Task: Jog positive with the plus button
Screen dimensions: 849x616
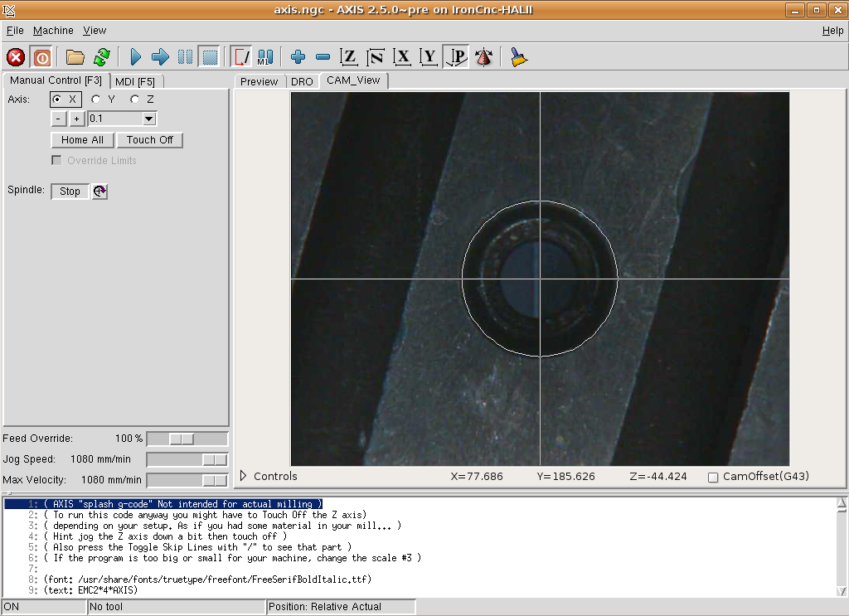Action: 76,119
